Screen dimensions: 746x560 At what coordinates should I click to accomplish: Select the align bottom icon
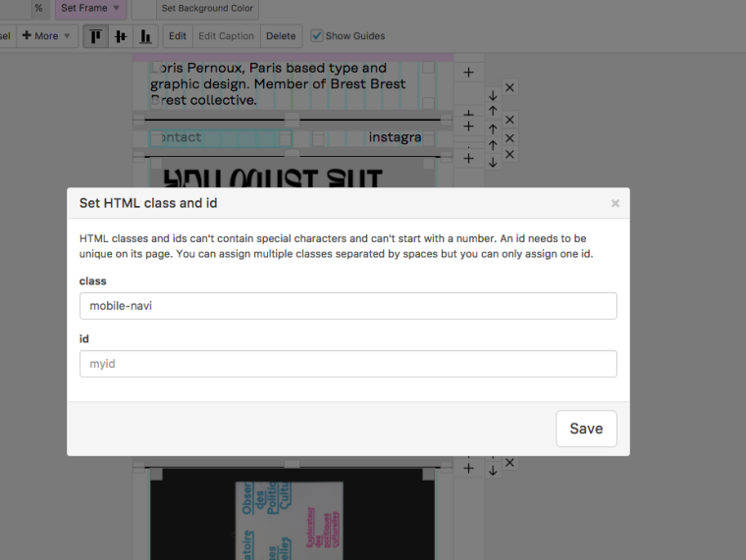click(x=145, y=36)
